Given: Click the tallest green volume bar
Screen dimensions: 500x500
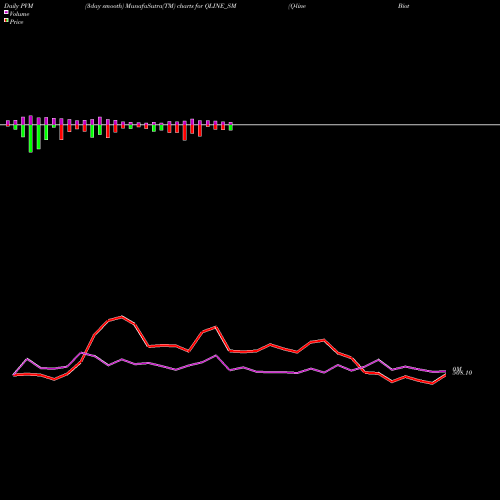Looking at the screenshot, I should click(x=31, y=138).
